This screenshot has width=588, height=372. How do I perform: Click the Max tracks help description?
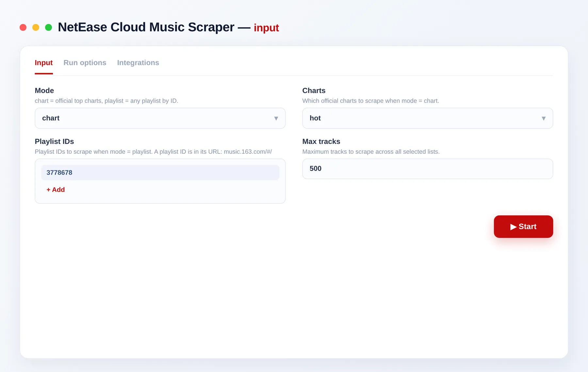(x=371, y=152)
